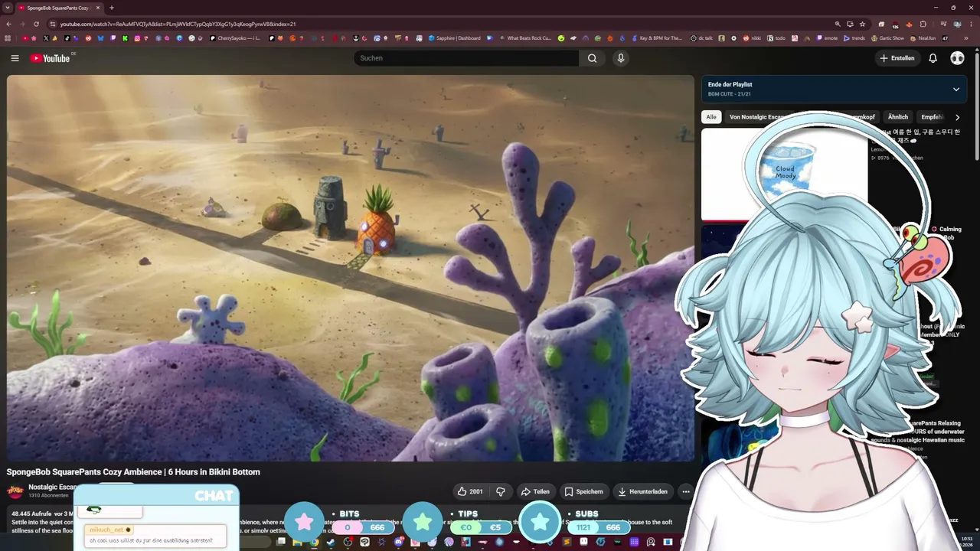Go to the YouTube home logo
The image size is (980, 551).
[x=51, y=58]
